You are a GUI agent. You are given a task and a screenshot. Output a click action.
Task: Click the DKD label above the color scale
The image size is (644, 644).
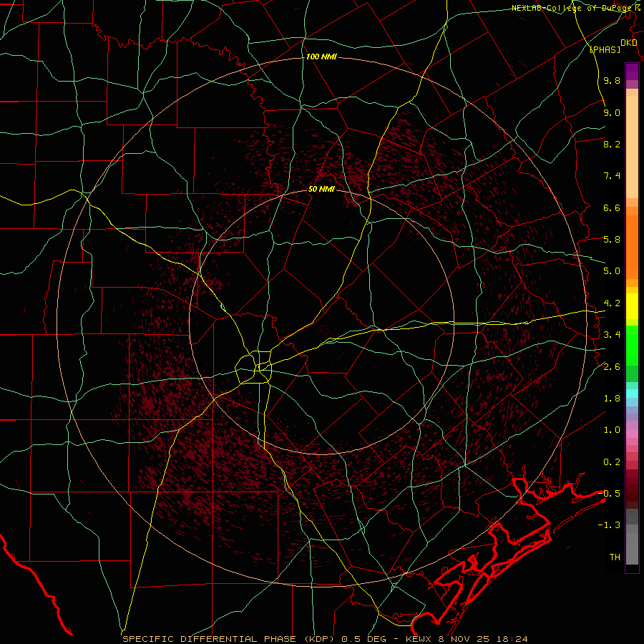[x=628, y=43]
